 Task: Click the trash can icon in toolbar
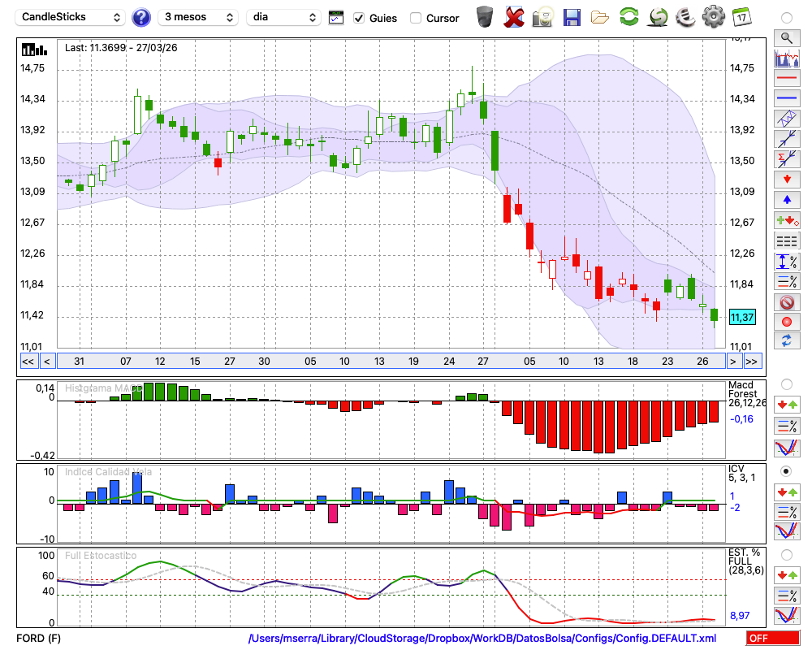point(484,17)
